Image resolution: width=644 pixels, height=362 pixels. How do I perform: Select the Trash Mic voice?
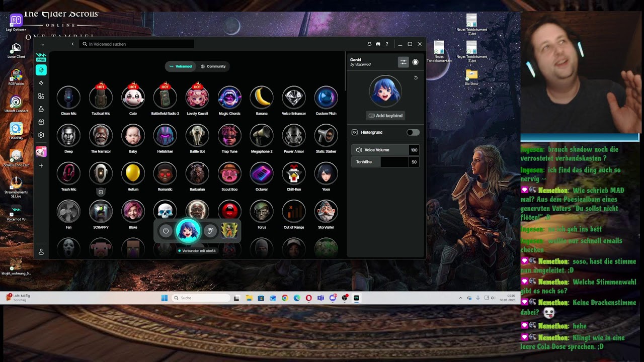point(68,173)
